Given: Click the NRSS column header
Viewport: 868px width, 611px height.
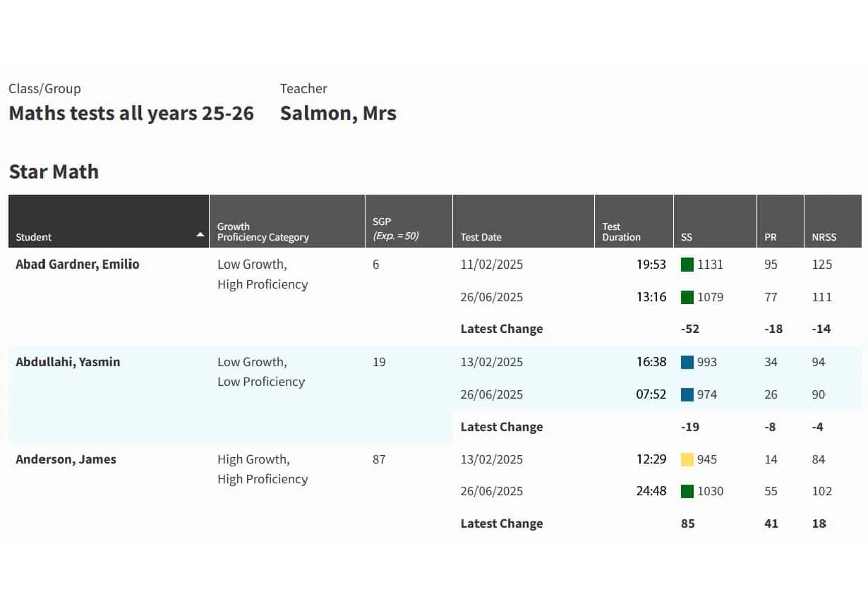Looking at the screenshot, I should point(833,221).
